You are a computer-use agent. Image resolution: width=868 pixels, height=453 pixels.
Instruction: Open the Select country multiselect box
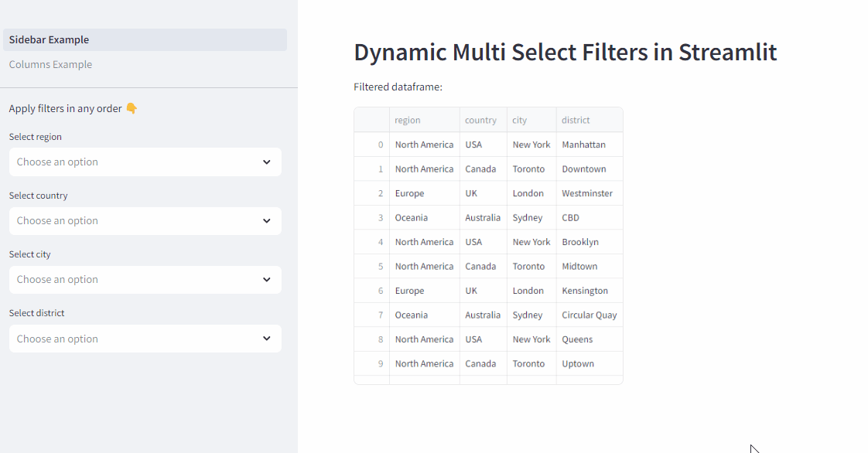pyautogui.click(x=145, y=220)
